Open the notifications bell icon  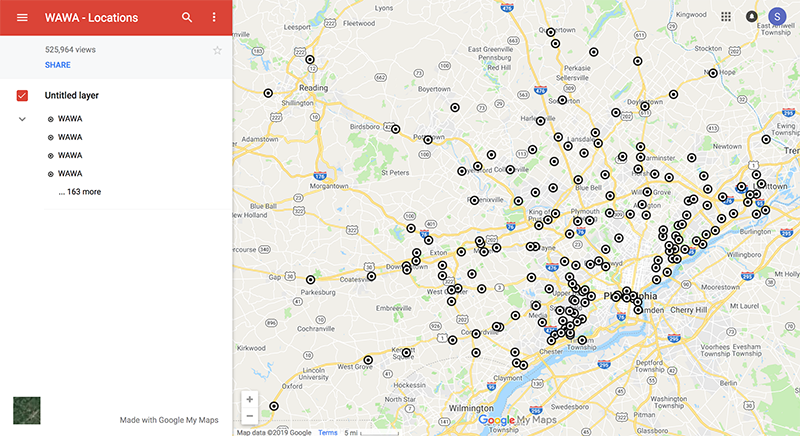[752, 16]
